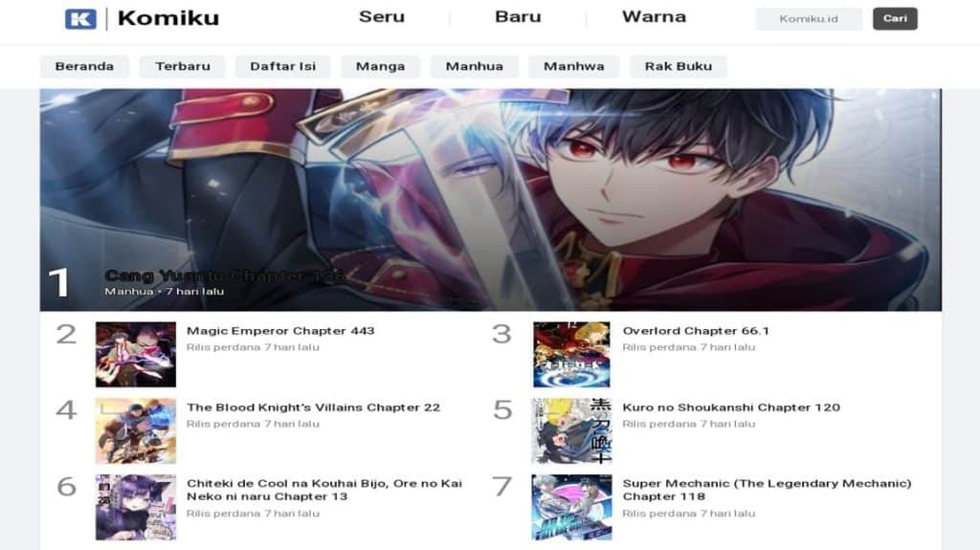This screenshot has width=980, height=550.
Task: Click the blue Komiku K logo icon
Action: tap(80, 19)
